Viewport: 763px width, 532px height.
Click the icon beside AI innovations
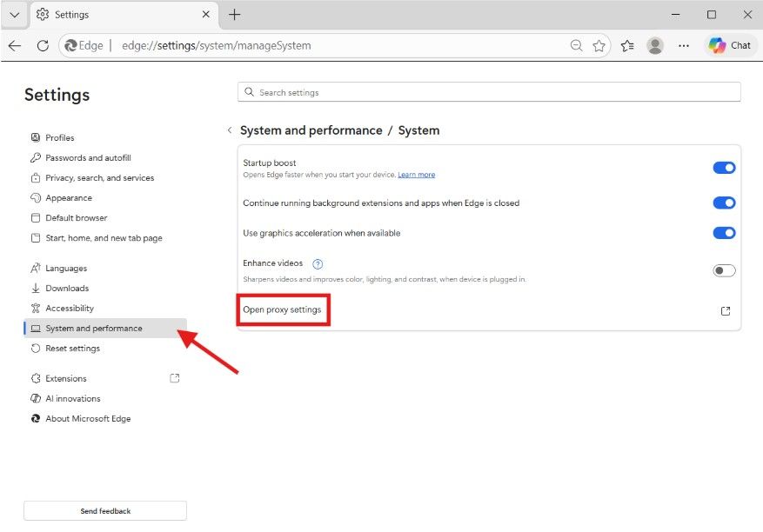point(36,398)
